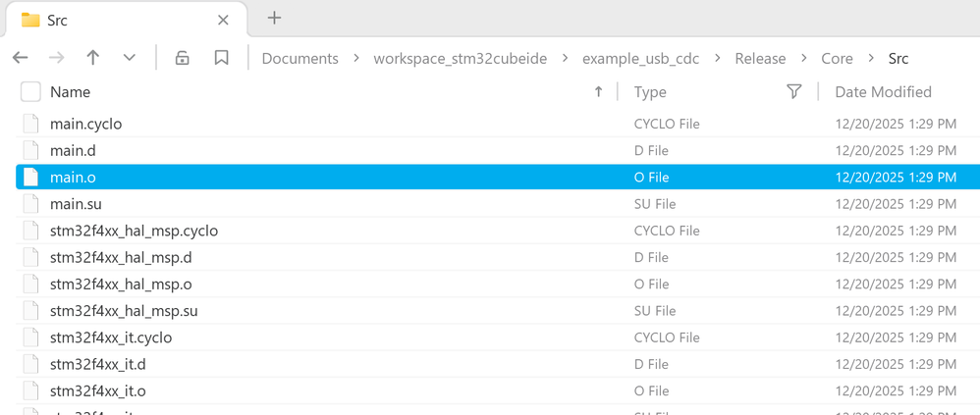Screen dimensions: 980x415
Task: Expand chevron after example_usb_cdc breadcrumb
Action: [718, 59]
